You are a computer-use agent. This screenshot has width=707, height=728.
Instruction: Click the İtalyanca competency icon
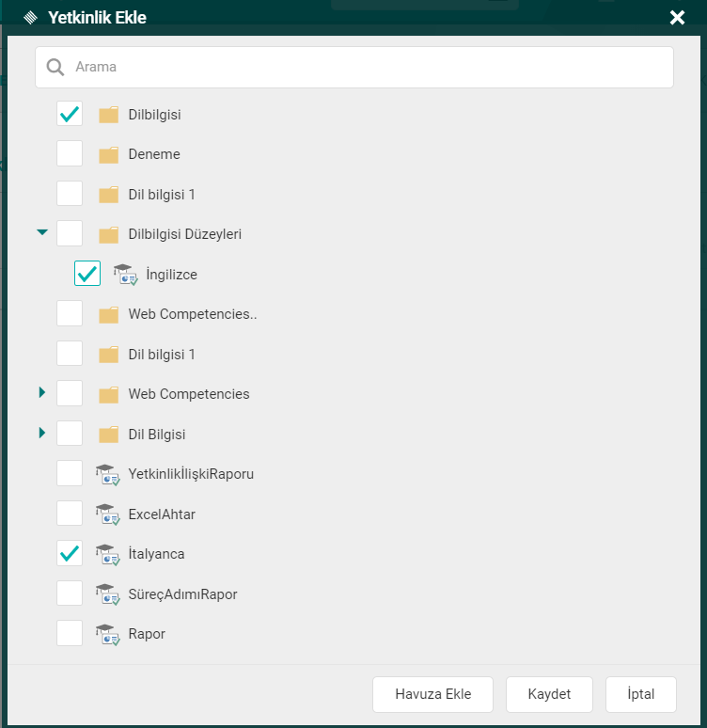coord(108,554)
